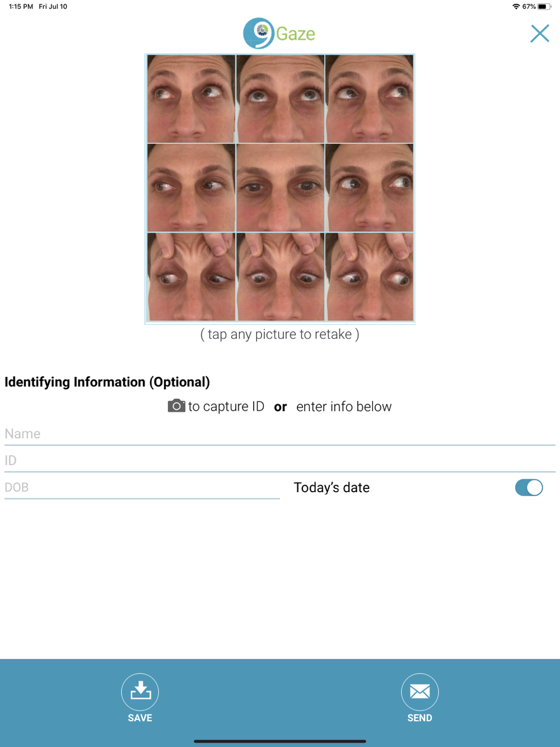
Task: Retake the top-left gaze photo
Action: [191, 99]
